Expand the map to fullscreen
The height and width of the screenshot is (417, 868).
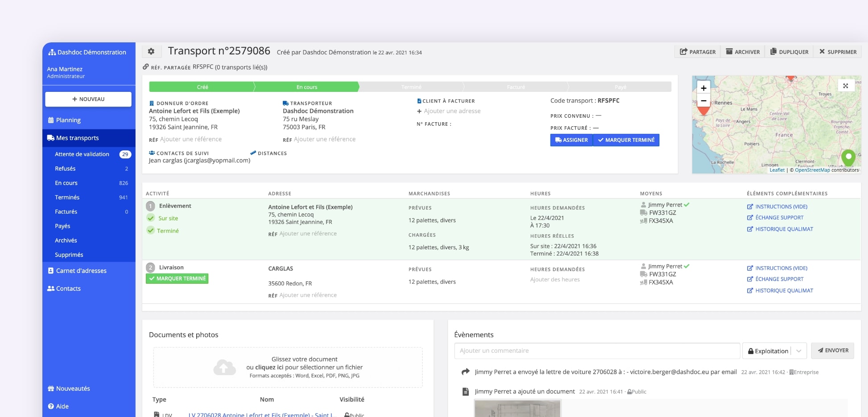[845, 86]
